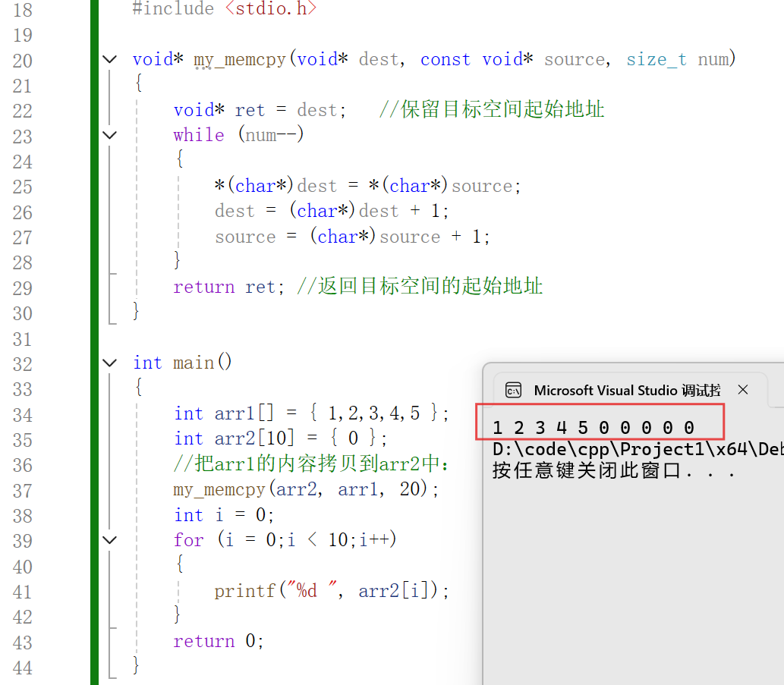Click the '*(char*)dest = *(char*)source;' line

[367, 186]
